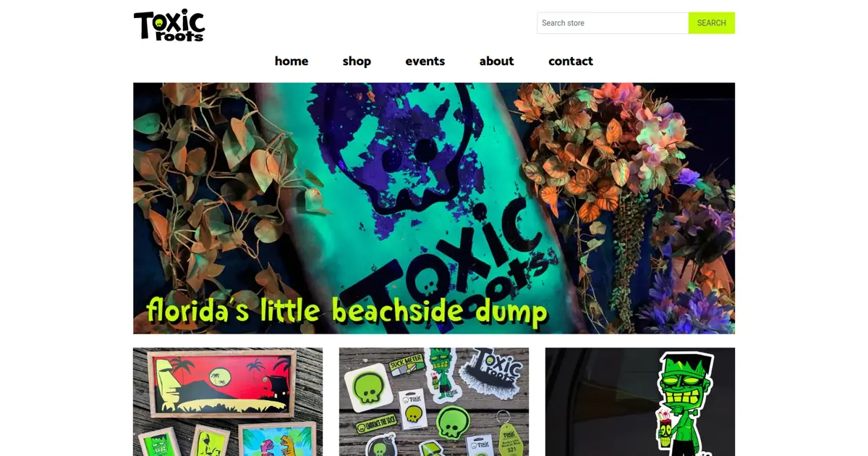Focus the Search store input field

(x=613, y=23)
